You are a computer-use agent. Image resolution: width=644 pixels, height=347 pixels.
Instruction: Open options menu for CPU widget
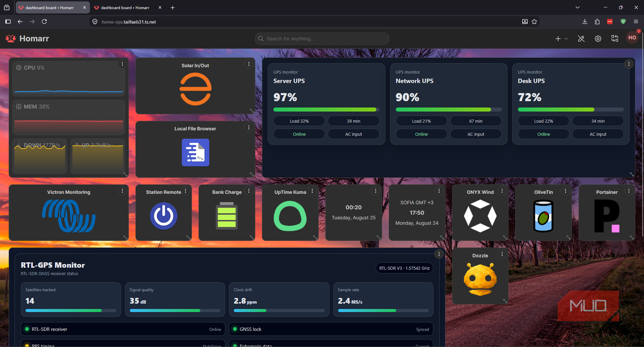[x=122, y=64]
